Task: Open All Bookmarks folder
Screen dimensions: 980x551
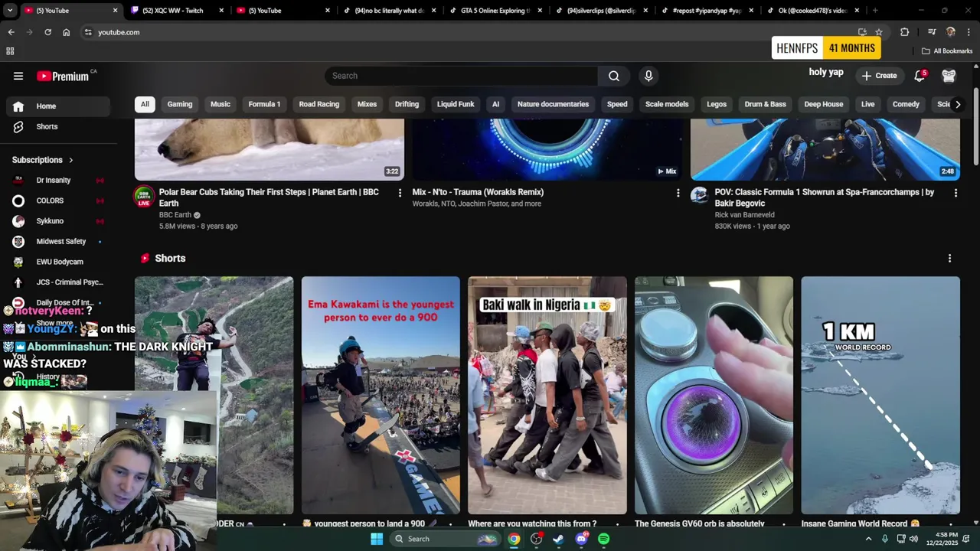Action: click(x=947, y=51)
